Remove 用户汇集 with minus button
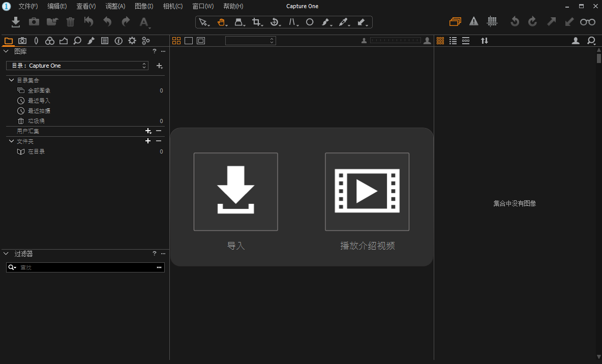This screenshot has width=602, height=364. click(x=159, y=131)
